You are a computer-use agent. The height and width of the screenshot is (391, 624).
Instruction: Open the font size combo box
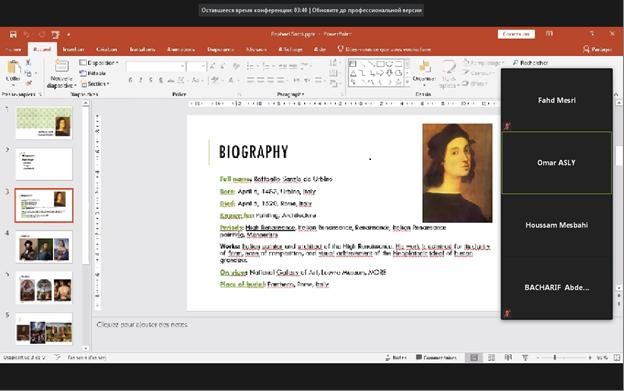click(196, 66)
